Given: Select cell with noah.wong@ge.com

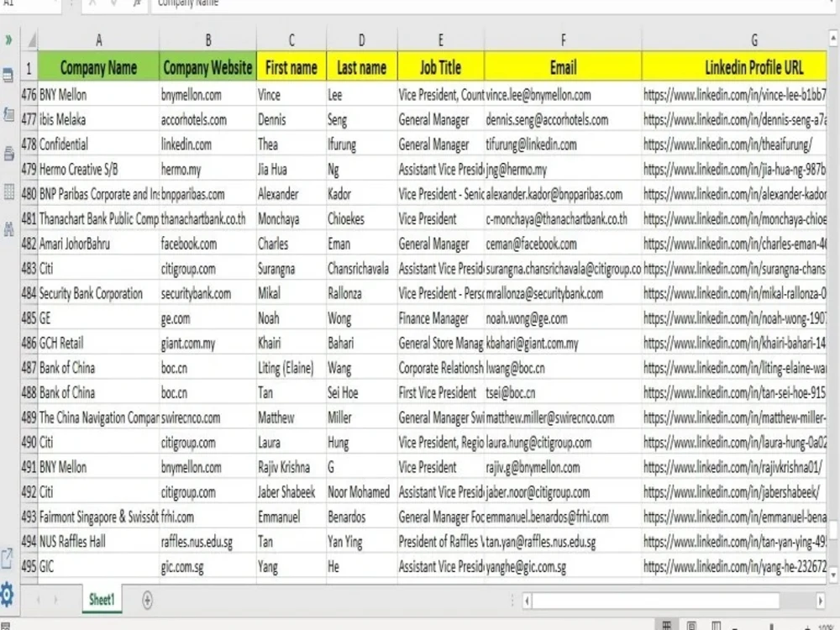Looking at the screenshot, I should (563, 318).
